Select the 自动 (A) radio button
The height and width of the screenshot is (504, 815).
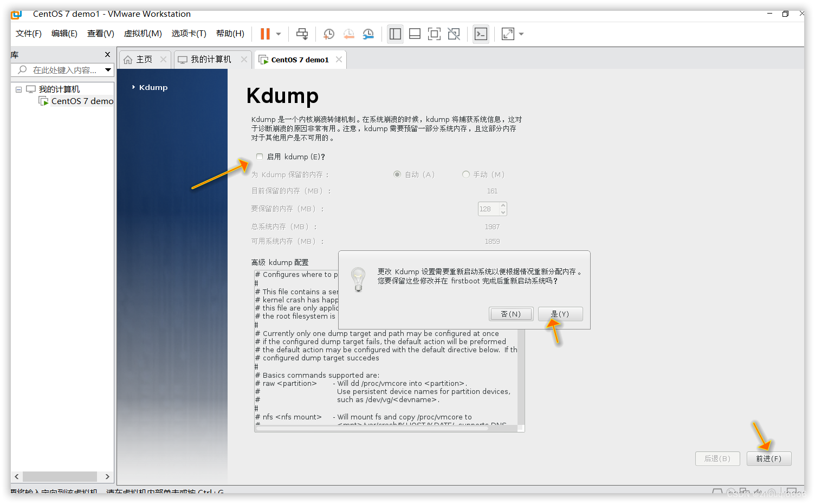pos(397,175)
